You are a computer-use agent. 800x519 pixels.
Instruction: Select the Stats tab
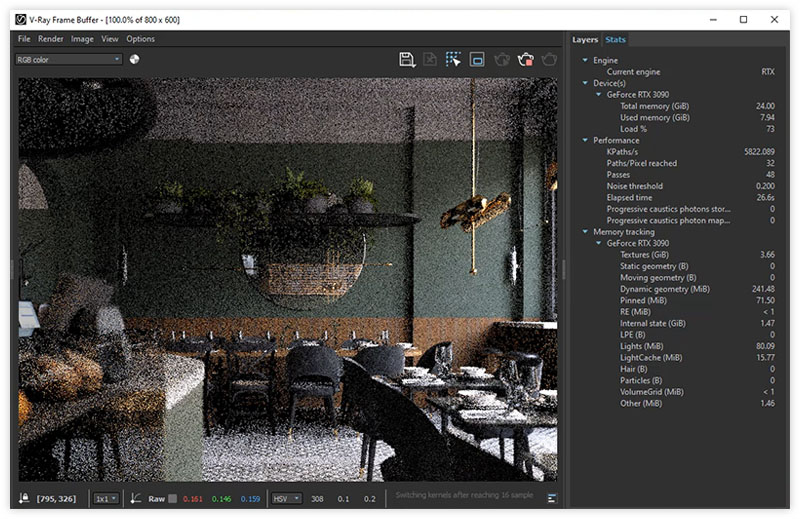[615, 40]
